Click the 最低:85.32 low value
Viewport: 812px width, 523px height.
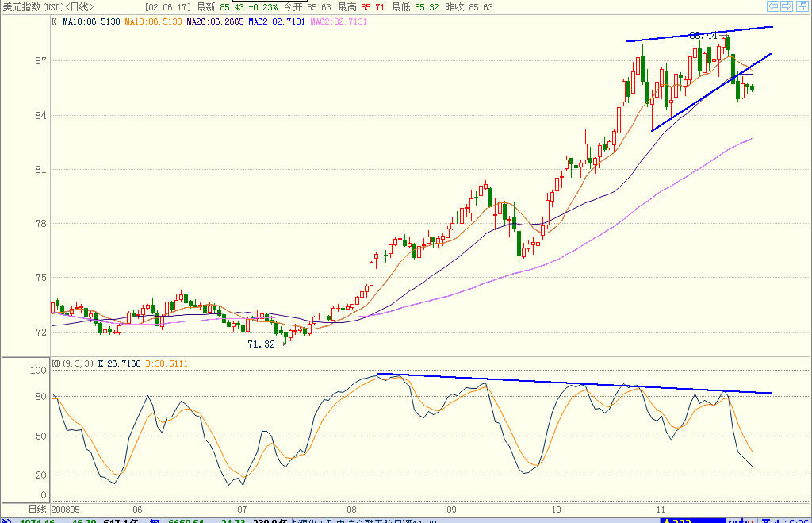tap(415, 7)
